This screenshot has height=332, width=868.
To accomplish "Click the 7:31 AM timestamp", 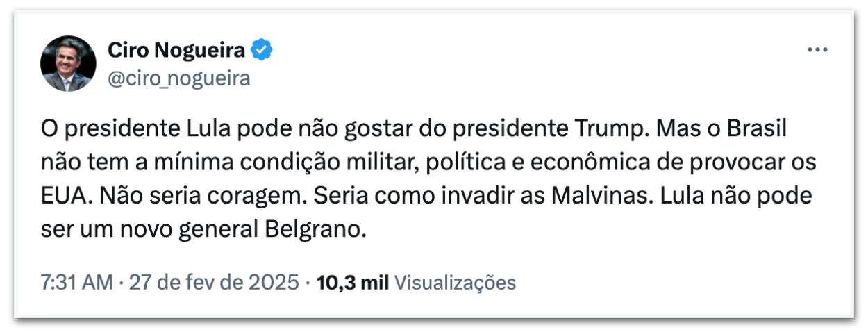I will click(76, 283).
